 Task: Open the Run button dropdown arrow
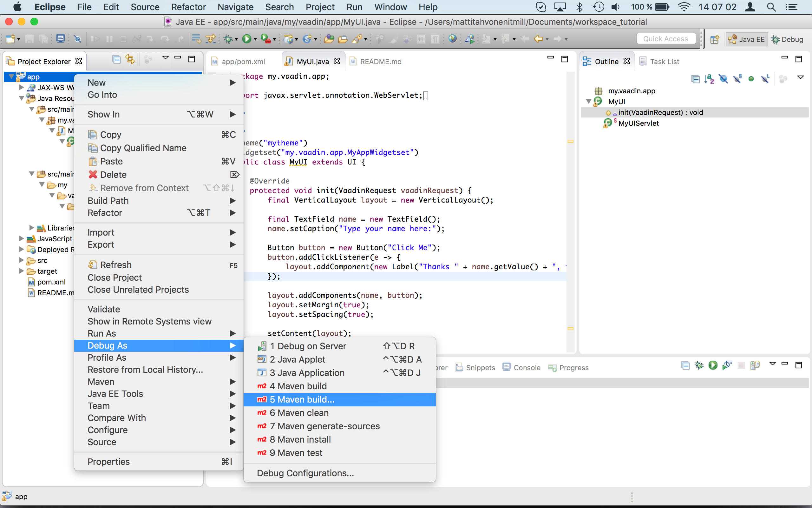click(255, 39)
